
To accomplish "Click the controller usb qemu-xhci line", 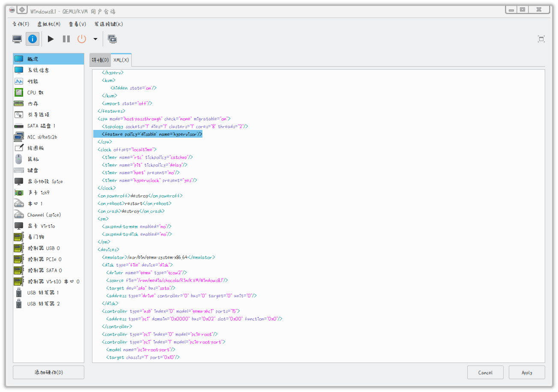I will pyautogui.click(x=171, y=311).
